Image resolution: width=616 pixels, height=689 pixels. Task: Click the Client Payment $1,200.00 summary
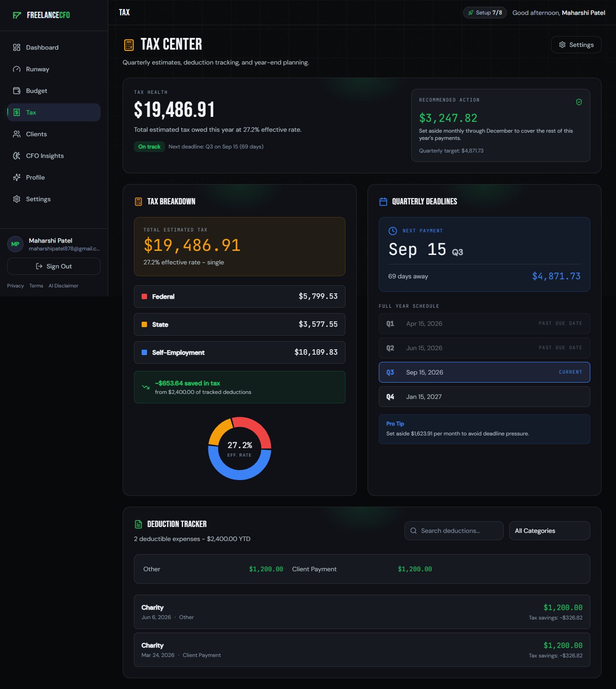362,569
